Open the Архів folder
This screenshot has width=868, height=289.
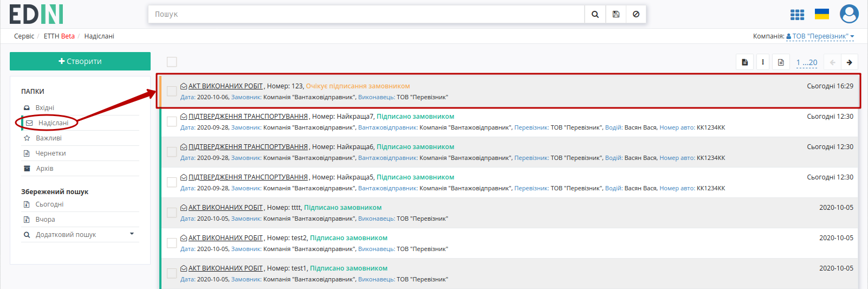pyautogui.click(x=44, y=169)
